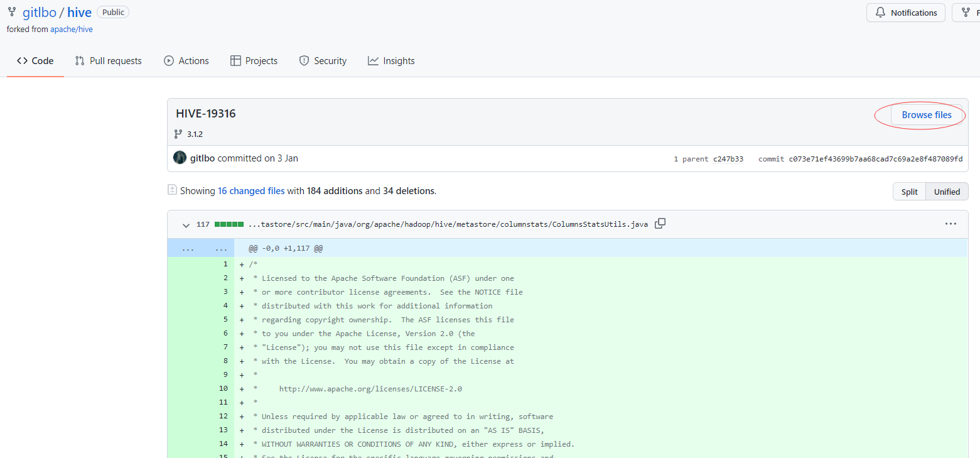Screen dimensions: 980x458
Task: Click the branch icon next to 3.1.2
Action: pyautogui.click(x=178, y=134)
